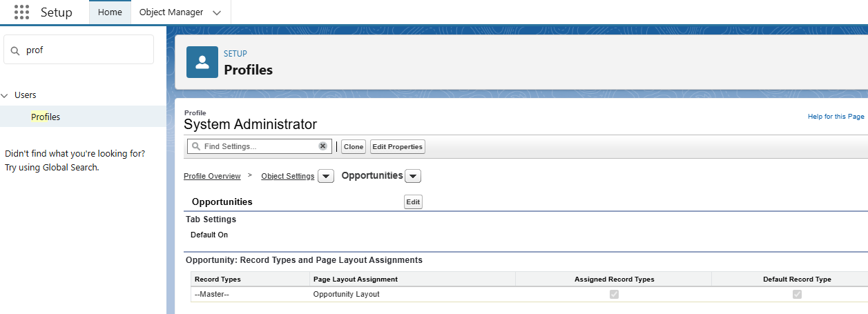Clear the Find Settings search box
Screen dimensions: 868x314
point(322,146)
